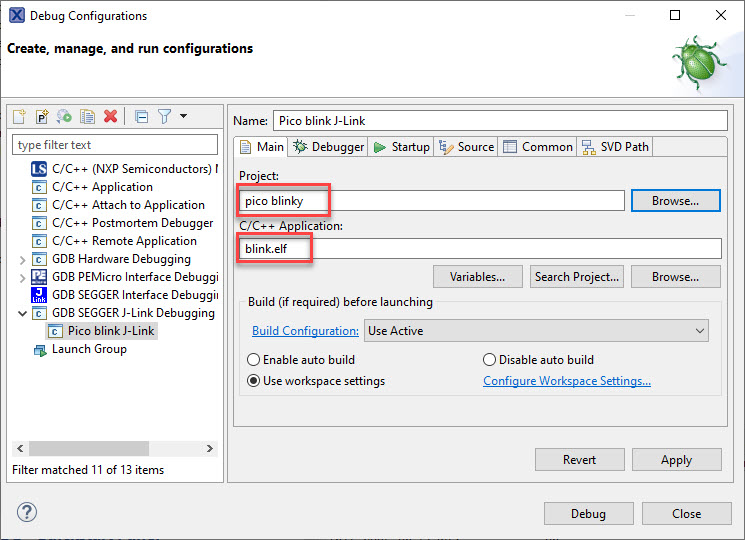Click the type filter text field
The image size is (745, 540).
[114, 145]
